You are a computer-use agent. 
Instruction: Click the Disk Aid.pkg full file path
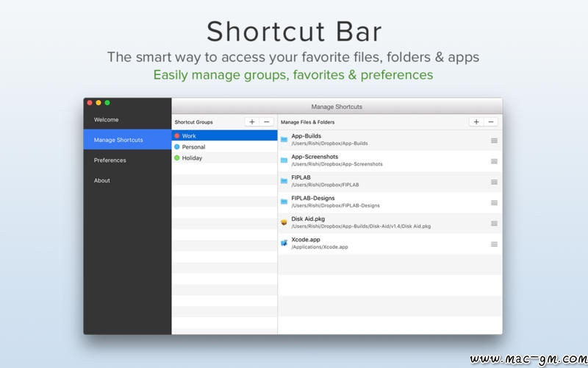(361, 226)
